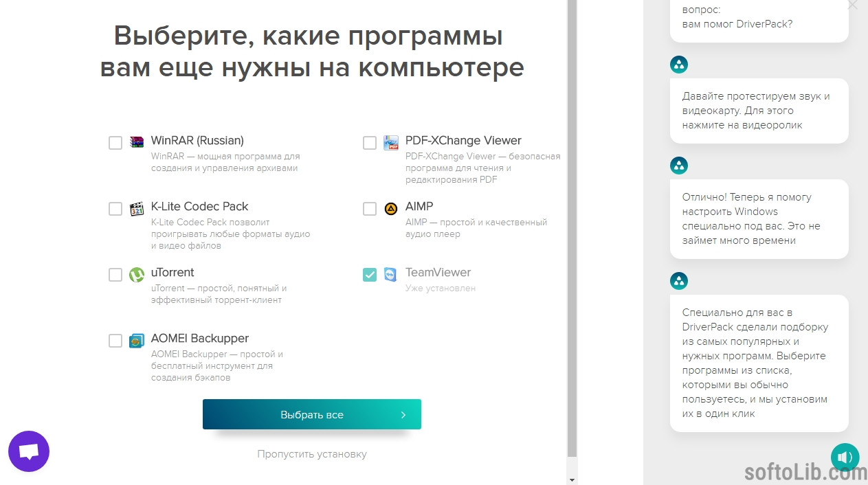
Task: Click the scrollbar down arrow
Action: 572,480
